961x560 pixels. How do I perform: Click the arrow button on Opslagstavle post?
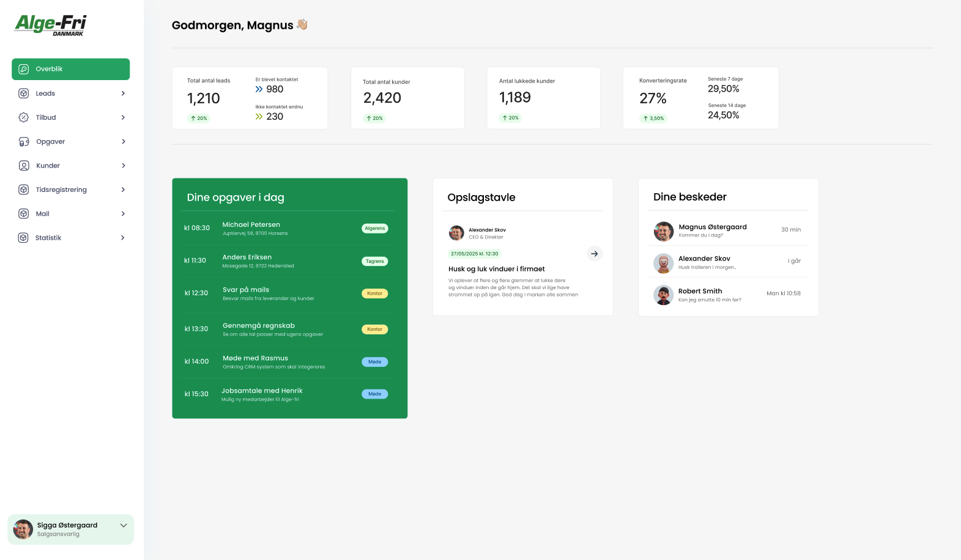(595, 254)
